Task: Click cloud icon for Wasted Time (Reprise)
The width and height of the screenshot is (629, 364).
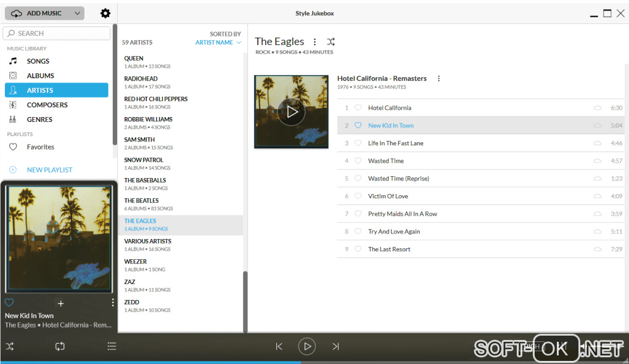Action: pos(598,178)
